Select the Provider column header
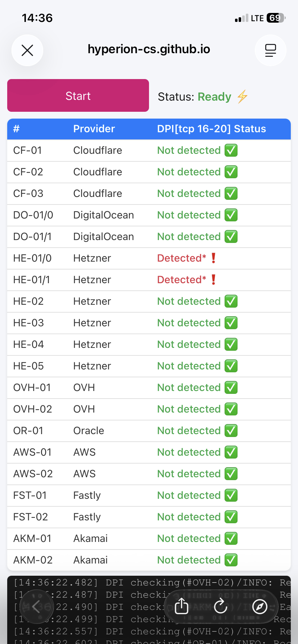This screenshot has width=298, height=644. tap(94, 129)
